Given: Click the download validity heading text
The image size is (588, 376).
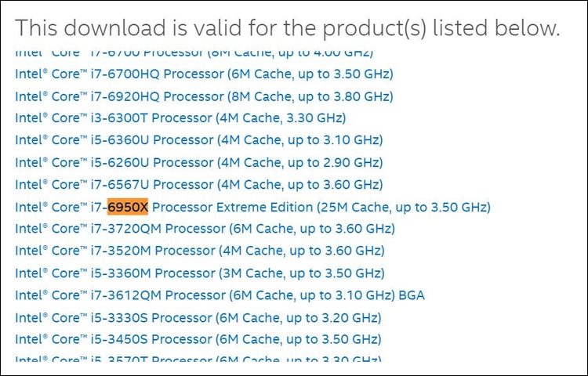Looking at the screenshot, I should pos(287,28).
